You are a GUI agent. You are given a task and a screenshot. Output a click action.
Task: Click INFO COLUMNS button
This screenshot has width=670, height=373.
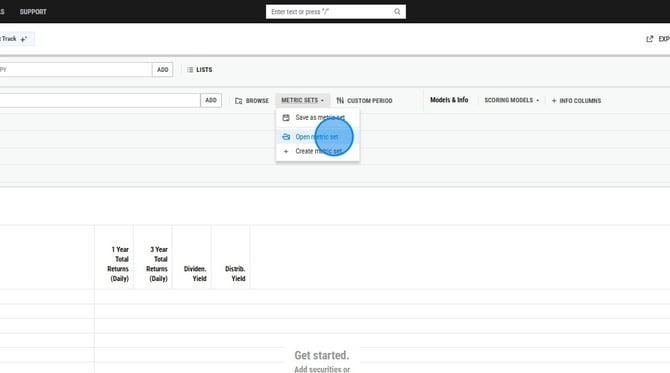(x=576, y=101)
